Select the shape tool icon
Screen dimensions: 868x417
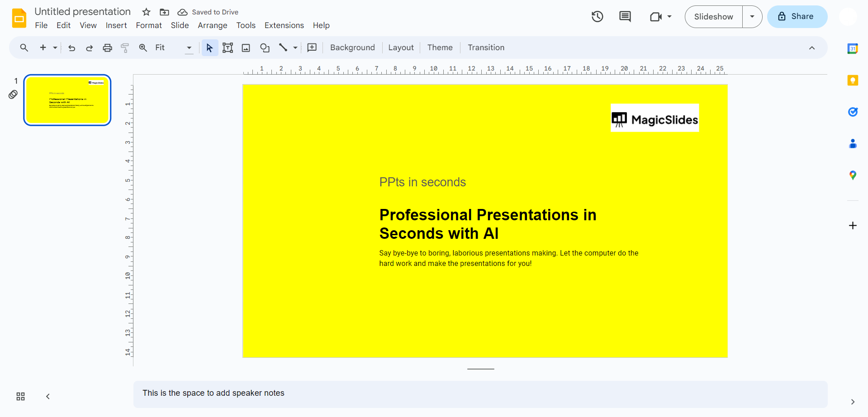pos(265,48)
